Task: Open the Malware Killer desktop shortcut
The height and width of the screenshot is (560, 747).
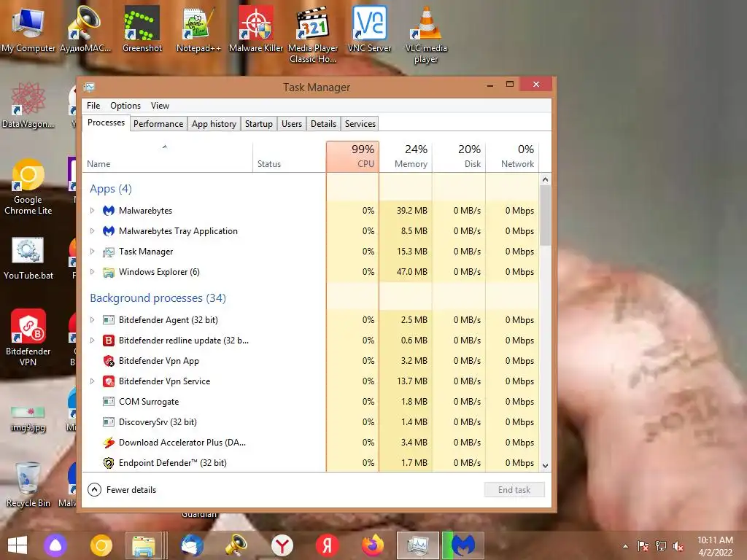Action: (x=256, y=30)
